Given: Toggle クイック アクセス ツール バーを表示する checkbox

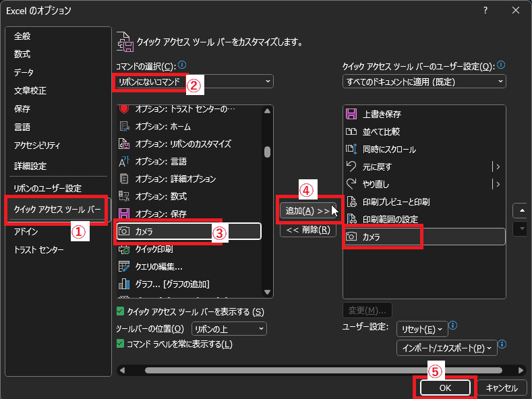Looking at the screenshot, I should click(121, 311).
